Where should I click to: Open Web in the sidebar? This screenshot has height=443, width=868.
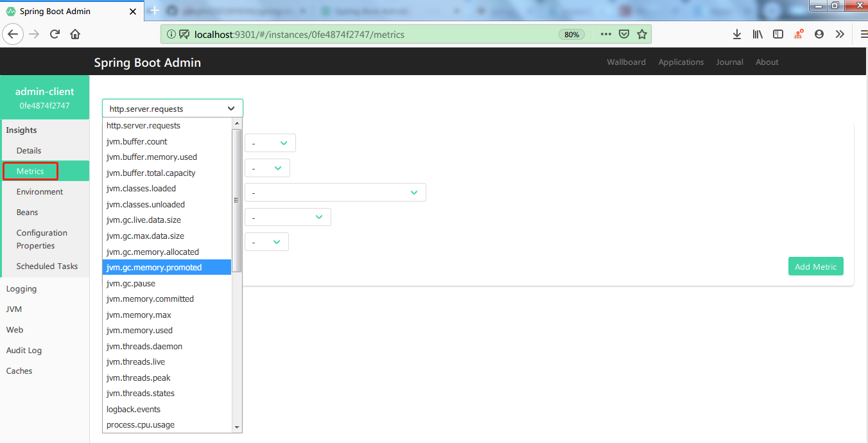tap(15, 330)
